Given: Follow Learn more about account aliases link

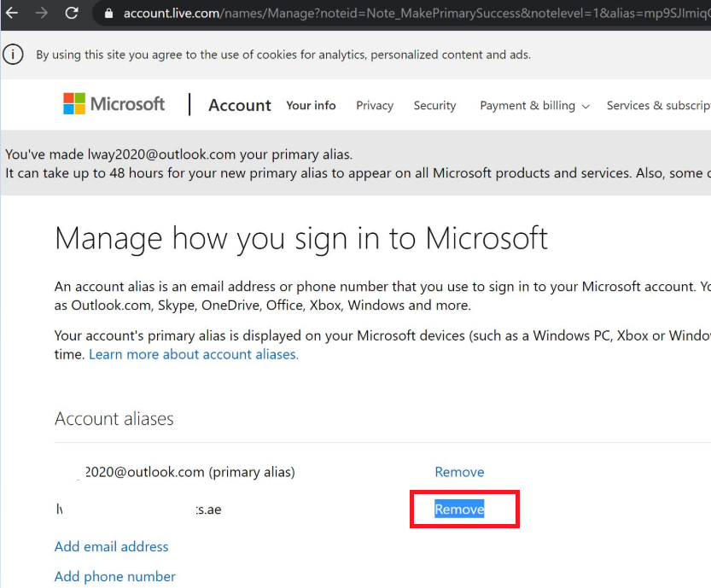Looking at the screenshot, I should point(194,354).
